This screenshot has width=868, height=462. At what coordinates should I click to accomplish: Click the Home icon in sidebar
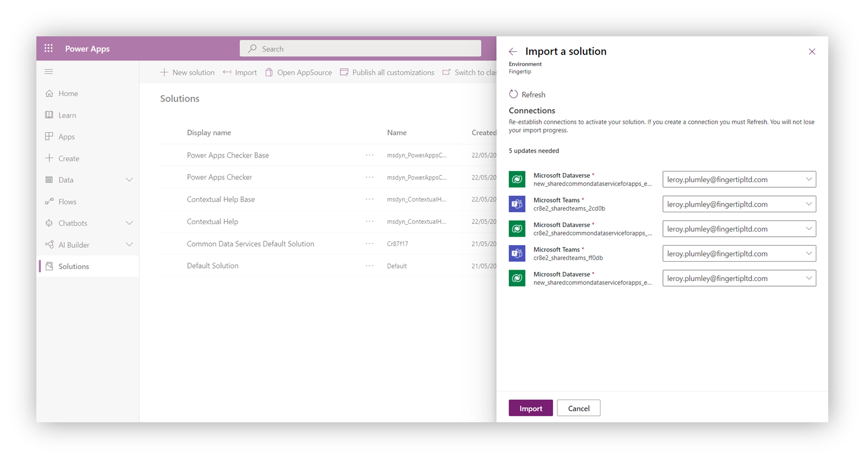click(x=49, y=93)
